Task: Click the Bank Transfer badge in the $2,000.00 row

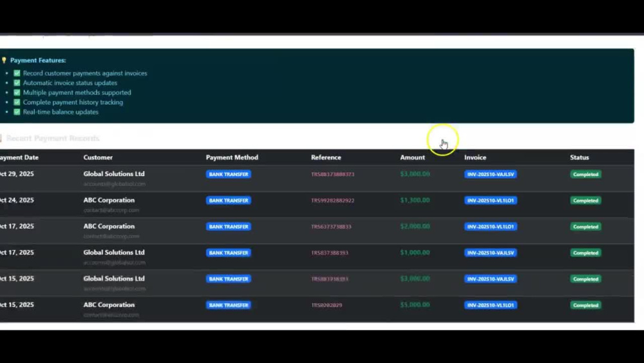Action: pos(229,226)
